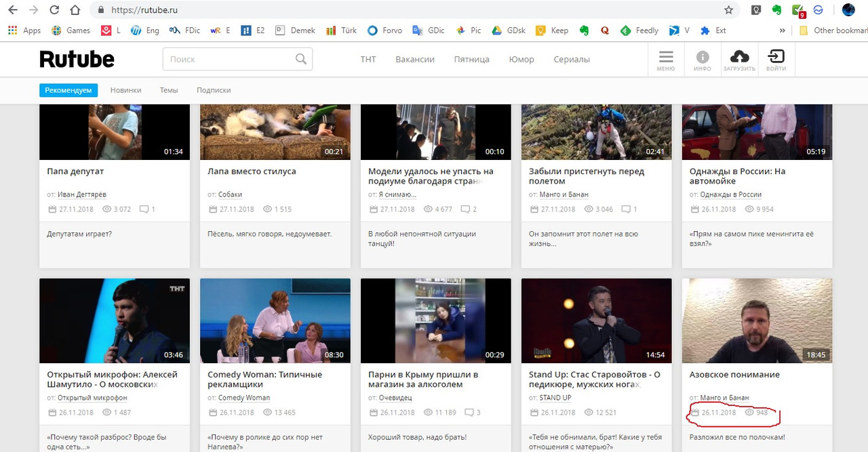Show more bookmarks with chevron

pos(783,30)
